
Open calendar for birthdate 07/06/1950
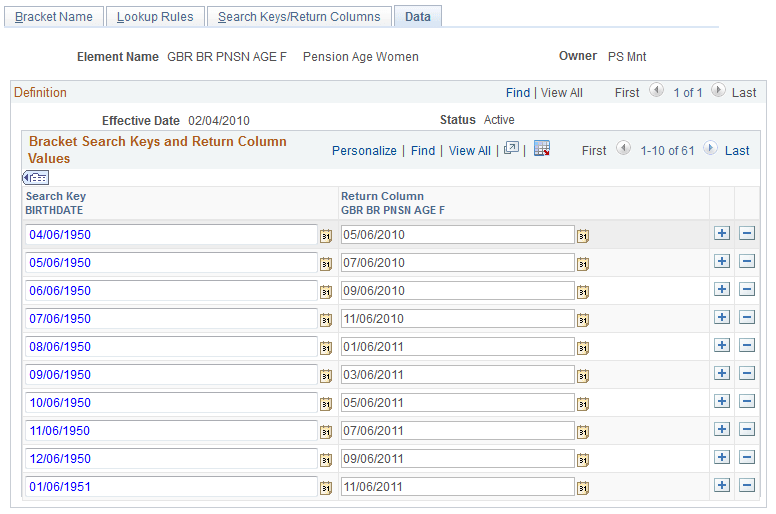point(325,320)
